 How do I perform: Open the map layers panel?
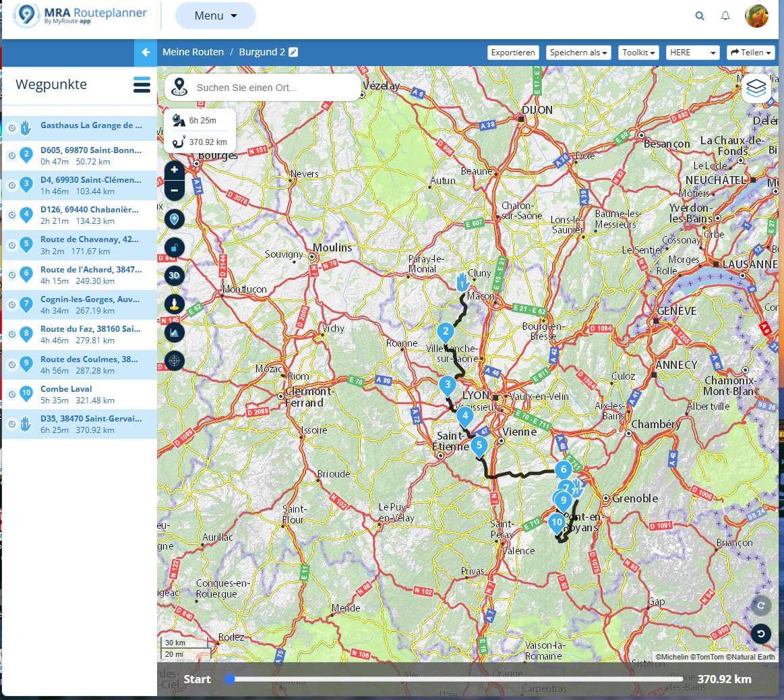coord(756,88)
